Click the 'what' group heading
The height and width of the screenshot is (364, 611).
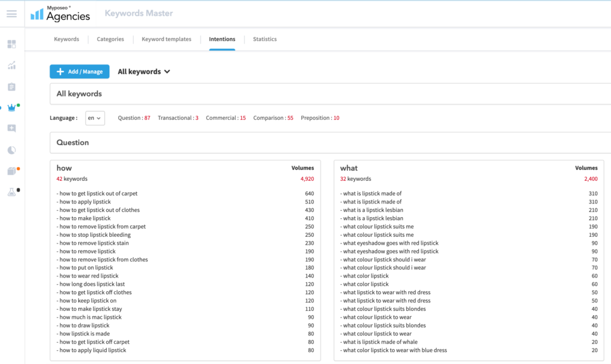coord(348,168)
